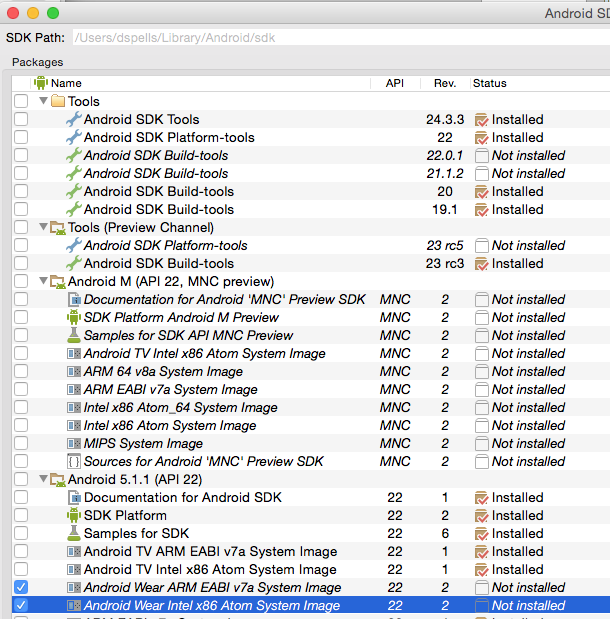Viewport: 610px width, 619px height.
Task: Click the Build-tools 19.1 green wrench icon
Action: click(74, 209)
